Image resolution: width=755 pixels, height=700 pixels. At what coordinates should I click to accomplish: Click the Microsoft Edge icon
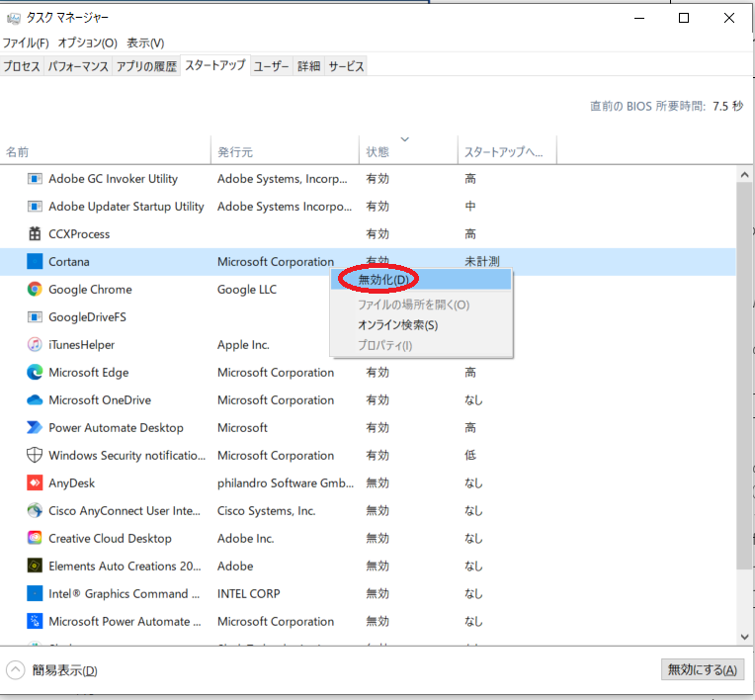35,373
